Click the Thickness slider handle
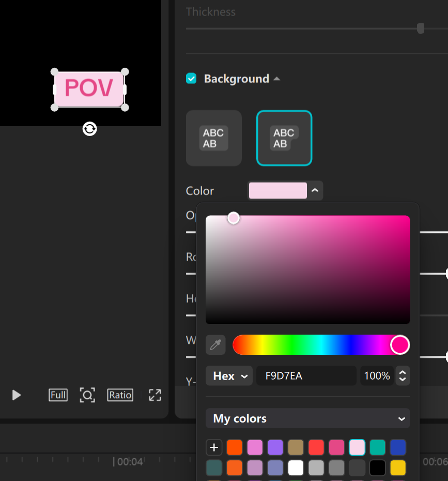This screenshot has height=481, width=448. pyautogui.click(x=421, y=28)
